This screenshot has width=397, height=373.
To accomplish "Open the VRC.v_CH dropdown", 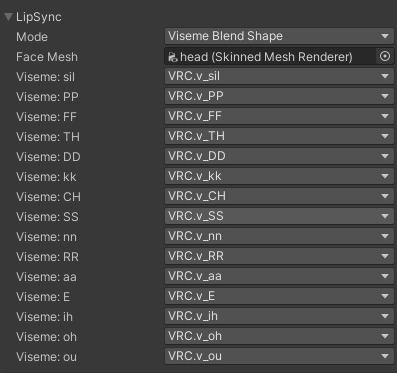I will tap(279, 196).
